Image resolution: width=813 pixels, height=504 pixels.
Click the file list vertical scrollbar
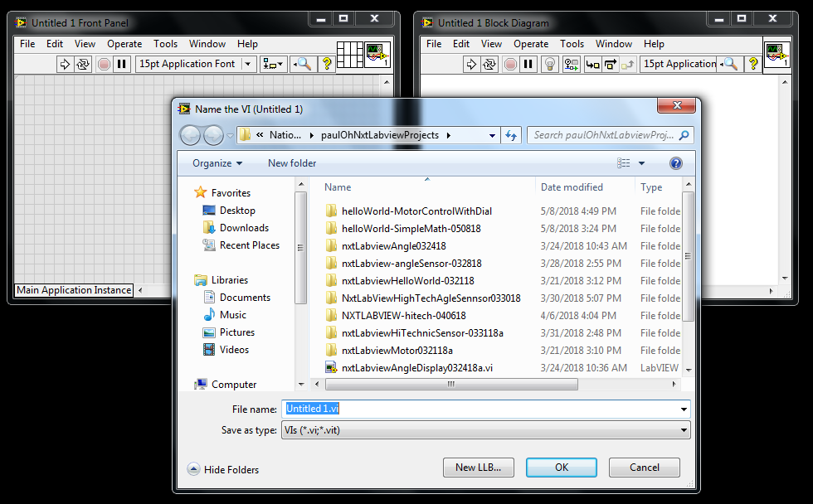coord(688,256)
